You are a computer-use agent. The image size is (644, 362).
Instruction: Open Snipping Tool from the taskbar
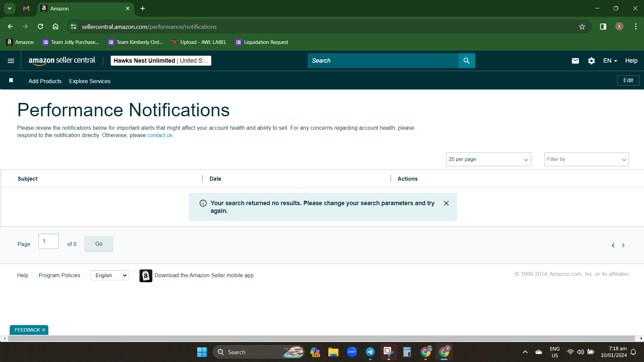pyautogui.click(x=388, y=352)
